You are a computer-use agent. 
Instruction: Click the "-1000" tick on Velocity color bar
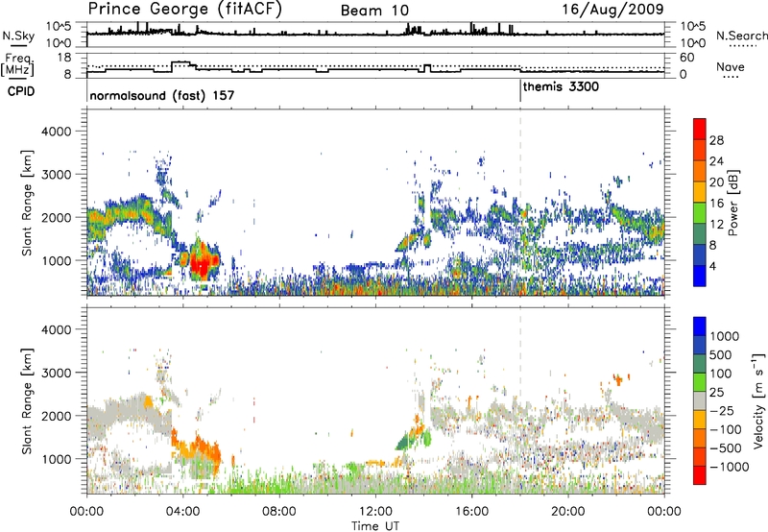click(730, 467)
